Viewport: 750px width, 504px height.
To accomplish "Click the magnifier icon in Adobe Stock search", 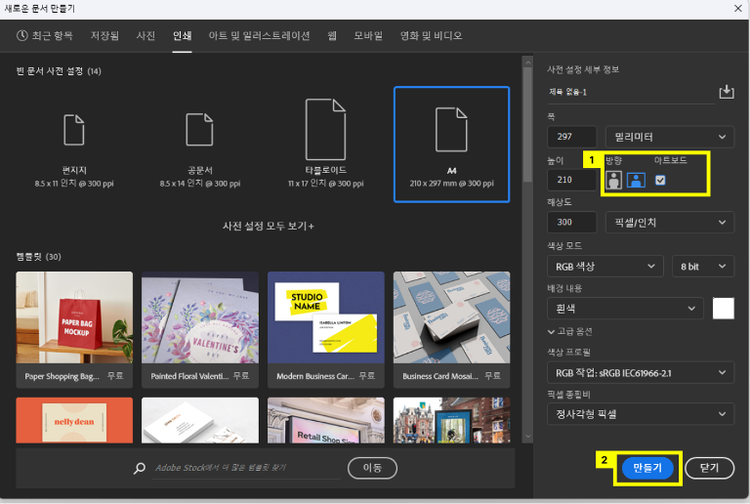I will point(139,468).
